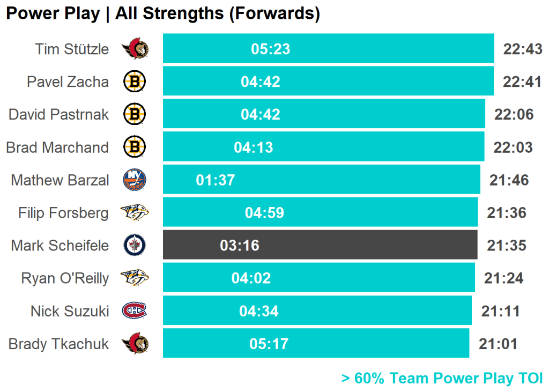
Task: Click the Bruins logo next to Pavel Zacha
Action: coord(135,82)
